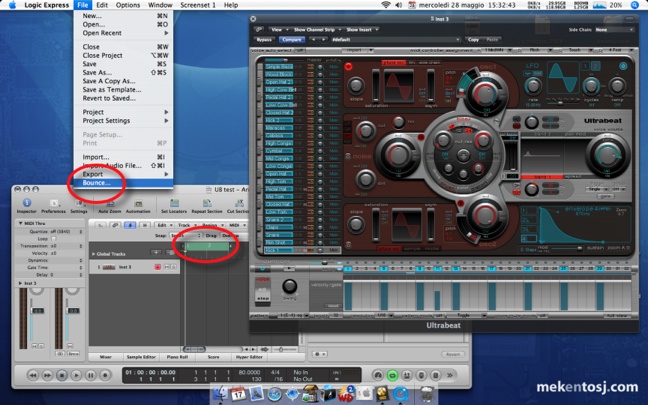Open the Show Insert dropdown
The height and width of the screenshot is (405, 648).
[362, 30]
